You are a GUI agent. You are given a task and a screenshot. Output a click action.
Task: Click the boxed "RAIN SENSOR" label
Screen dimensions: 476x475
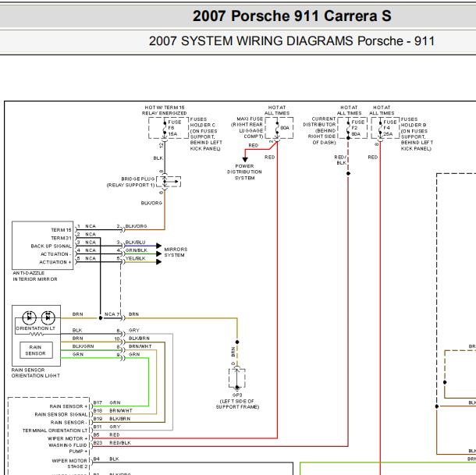tap(36, 350)
